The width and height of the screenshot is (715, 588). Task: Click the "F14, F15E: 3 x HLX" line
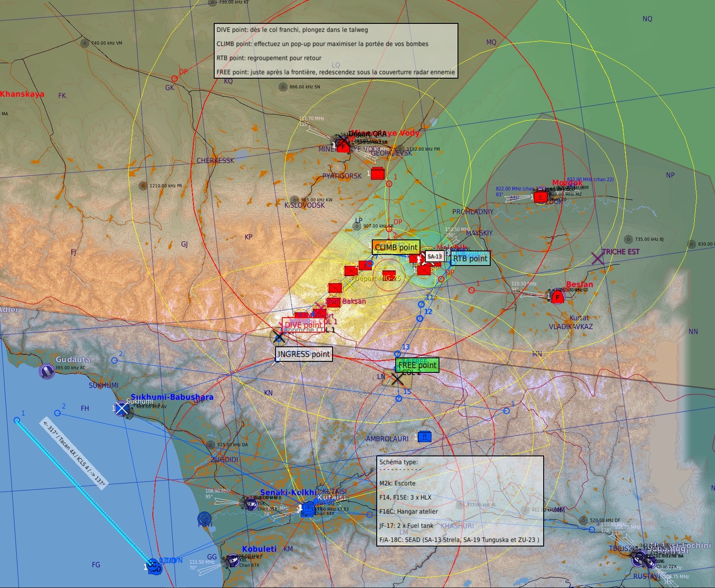tap(405, 497)
